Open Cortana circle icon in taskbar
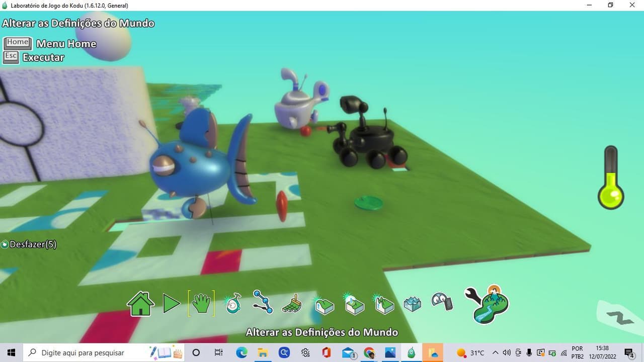The image size is (644, 362). click(x=196, y=352)
